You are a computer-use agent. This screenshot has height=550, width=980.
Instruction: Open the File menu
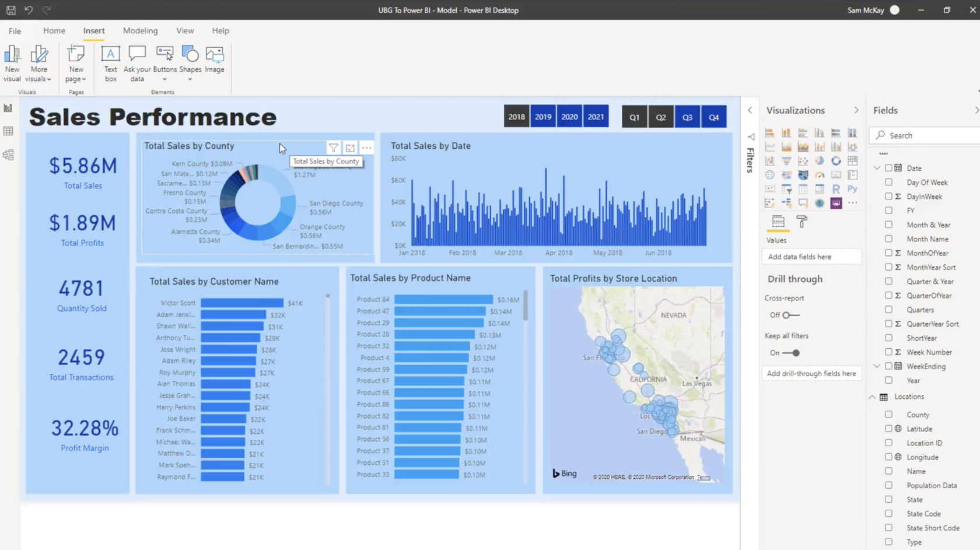click(15, 31)
